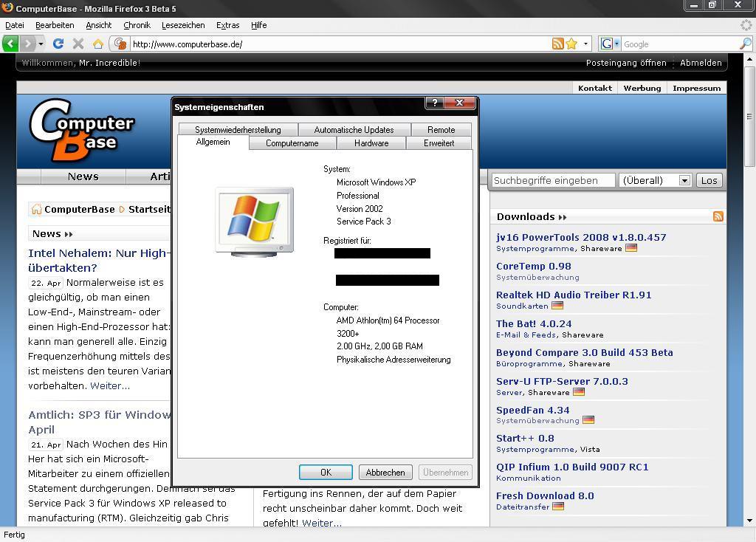Viewport: 756px width, 542px height.
Task: Open the Extras menu
Action: click(x=227, y=25)
